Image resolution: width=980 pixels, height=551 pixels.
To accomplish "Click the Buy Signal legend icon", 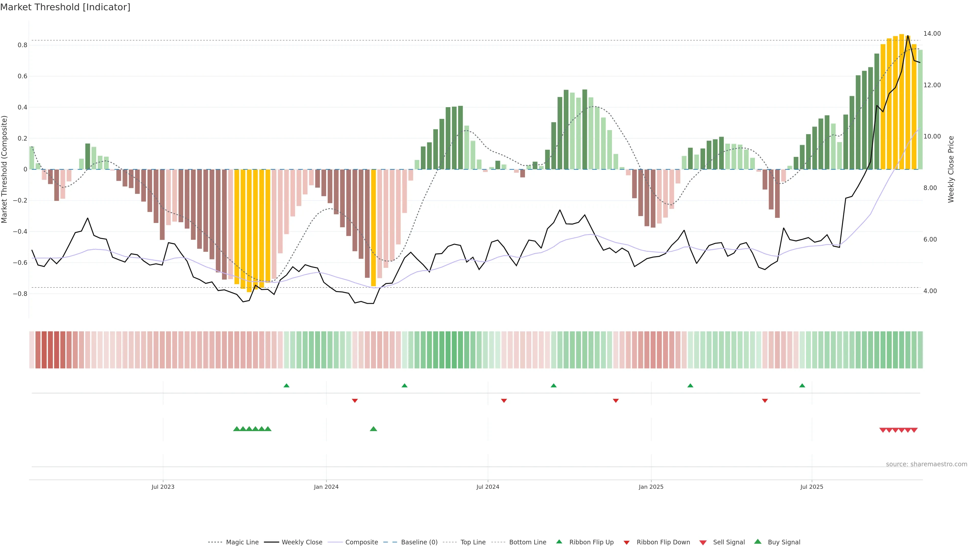I will [757, 542].
